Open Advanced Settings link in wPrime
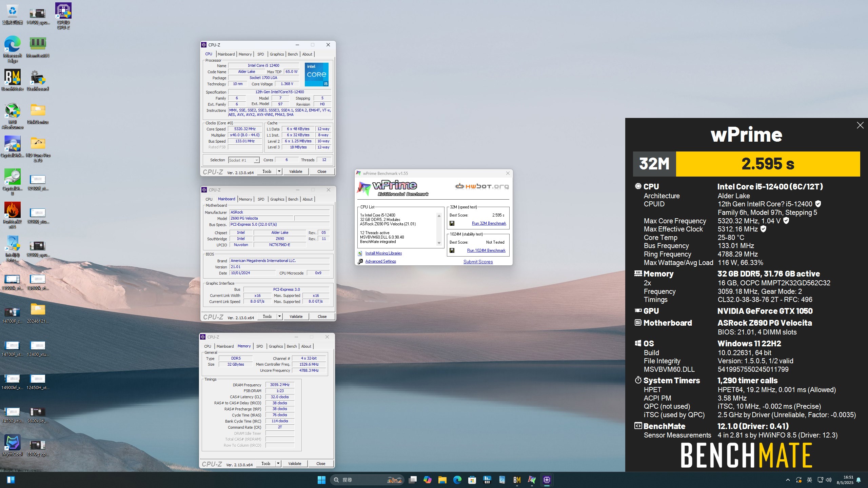Viewport: 868px width, 488px height. pos(380,261)
